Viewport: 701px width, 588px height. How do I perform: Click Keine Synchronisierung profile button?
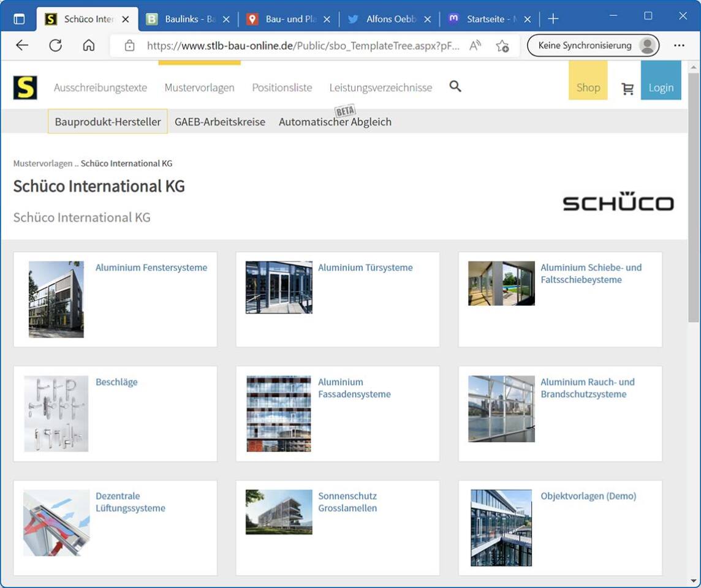(593, 45)
